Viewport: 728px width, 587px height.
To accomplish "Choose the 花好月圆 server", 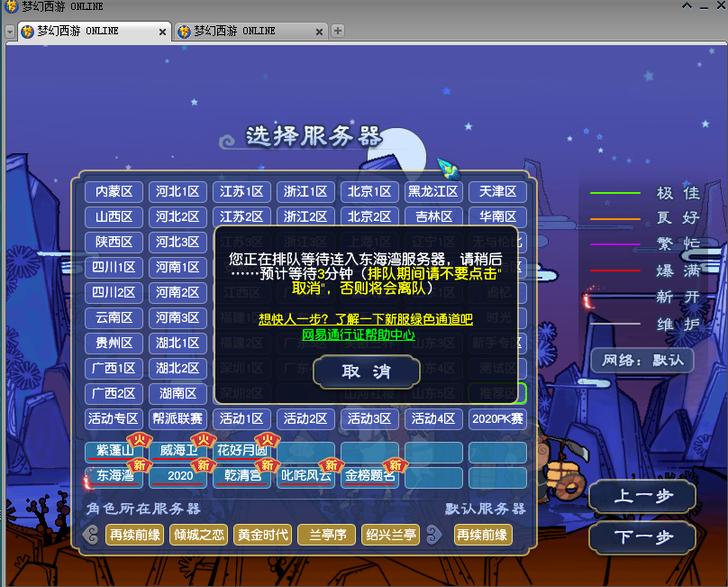I will [x=241, y=451].
